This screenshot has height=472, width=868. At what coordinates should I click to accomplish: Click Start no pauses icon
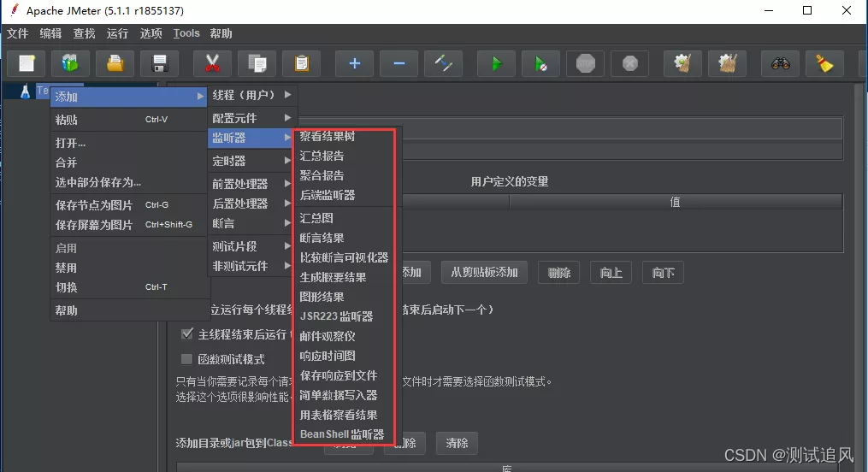click(540, 63)
